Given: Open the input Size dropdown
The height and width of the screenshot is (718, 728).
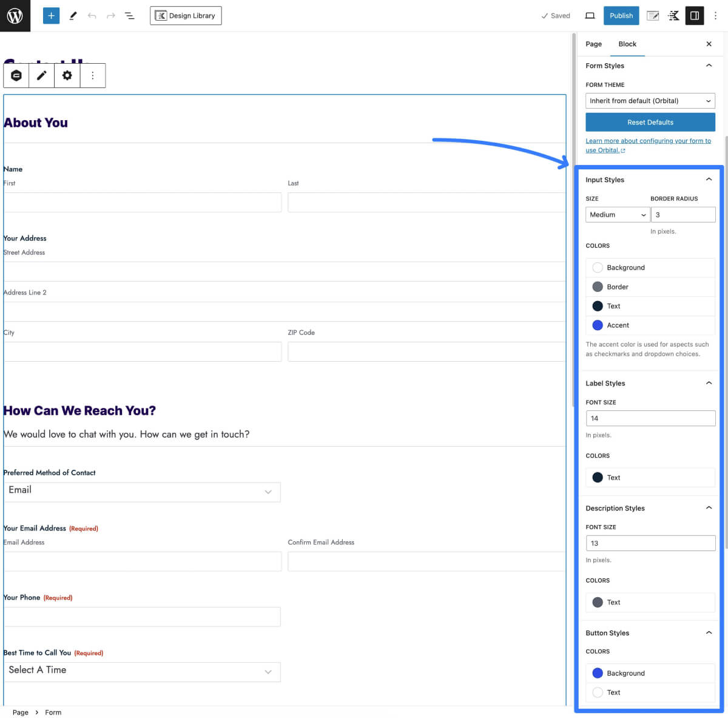Looking at the screenshot, I should [618, 214].
